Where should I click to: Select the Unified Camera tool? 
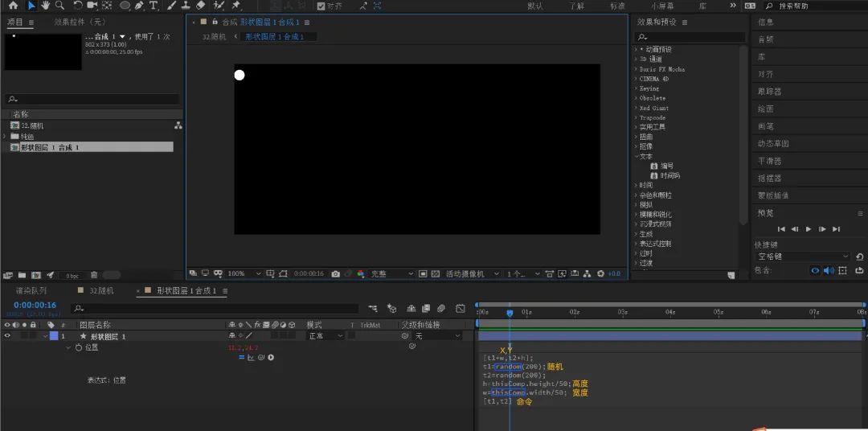[92, 6]
